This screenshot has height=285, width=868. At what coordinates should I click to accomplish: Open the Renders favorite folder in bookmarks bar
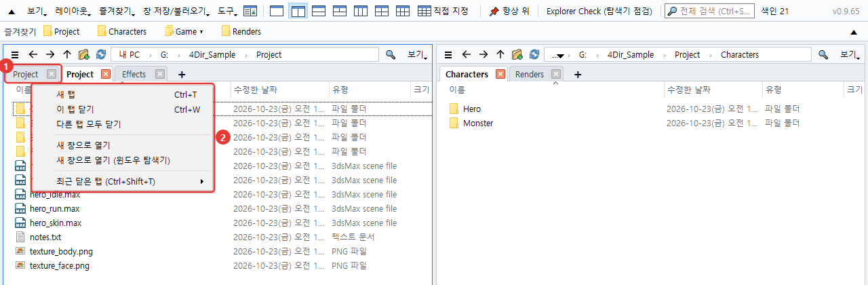pos(241,31)
